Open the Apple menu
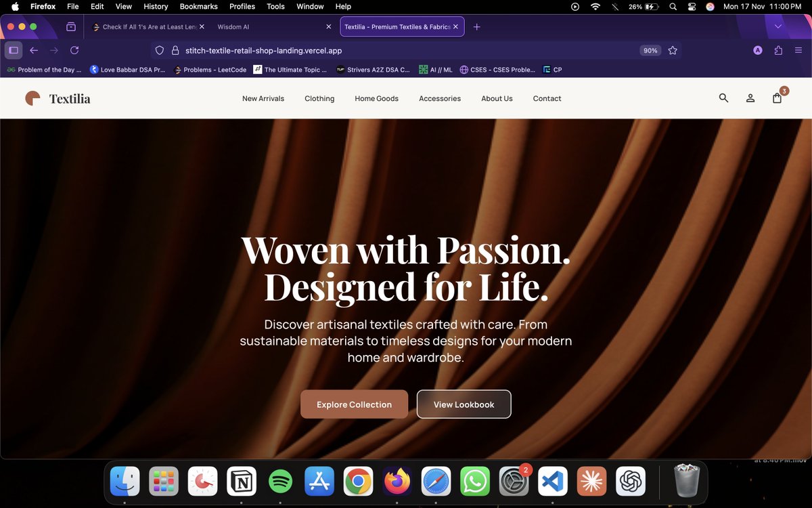Image resolution: width=812 pixels, height=508 pixels. pyautogui.click(x=15, y=6)
